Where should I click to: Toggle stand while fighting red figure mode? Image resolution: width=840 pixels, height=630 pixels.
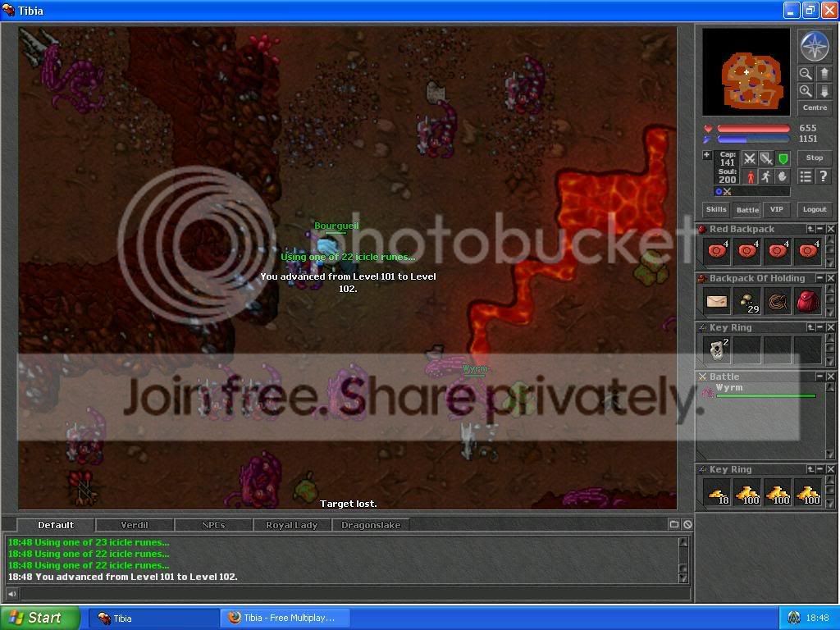[x=750, y=176]
